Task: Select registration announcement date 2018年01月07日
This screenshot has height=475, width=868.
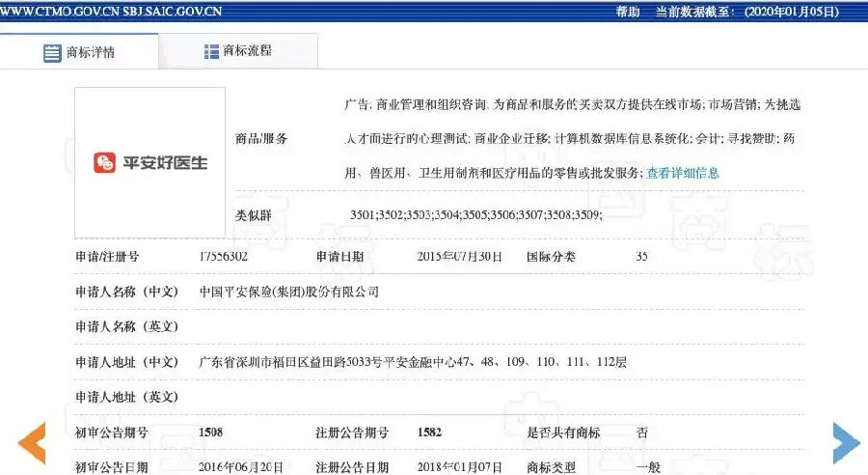Action: point(459,467)
